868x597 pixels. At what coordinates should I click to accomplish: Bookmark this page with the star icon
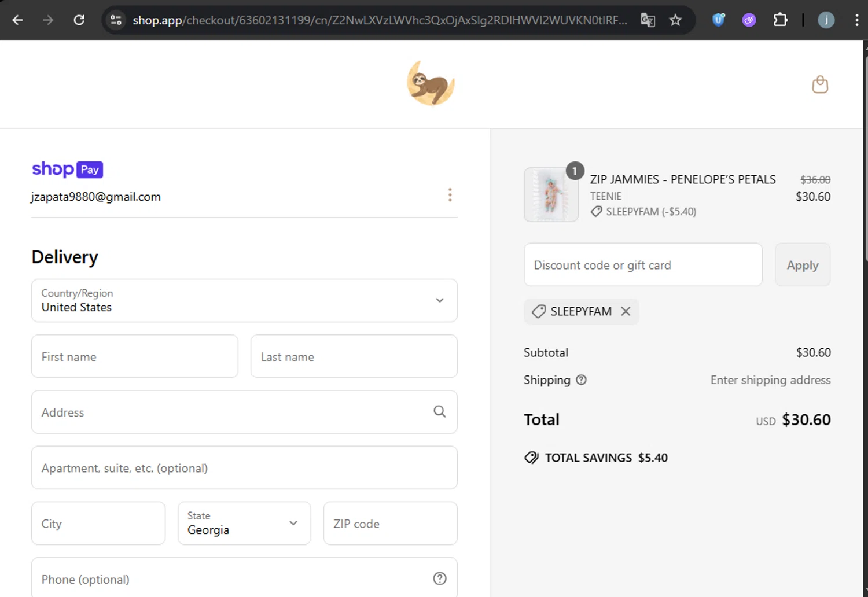coord(675,20)
